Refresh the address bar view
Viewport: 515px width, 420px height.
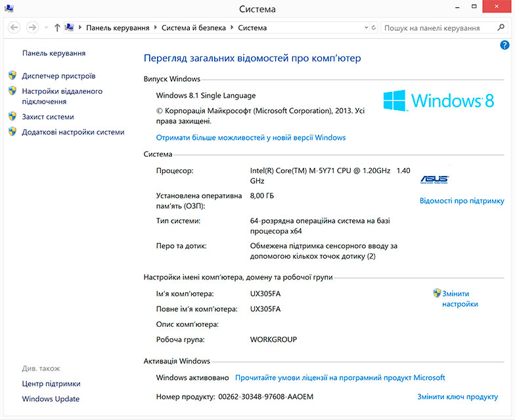coord(374,28)
